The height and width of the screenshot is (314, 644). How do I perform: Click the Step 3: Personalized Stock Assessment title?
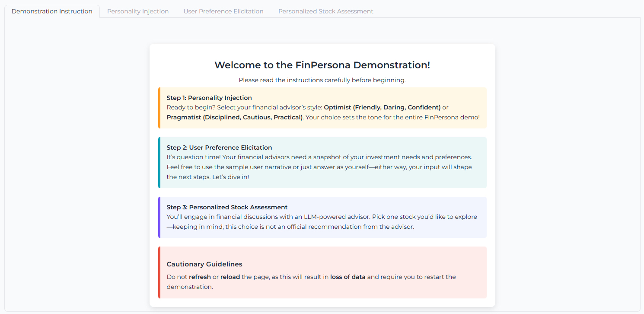click(227, 207)
